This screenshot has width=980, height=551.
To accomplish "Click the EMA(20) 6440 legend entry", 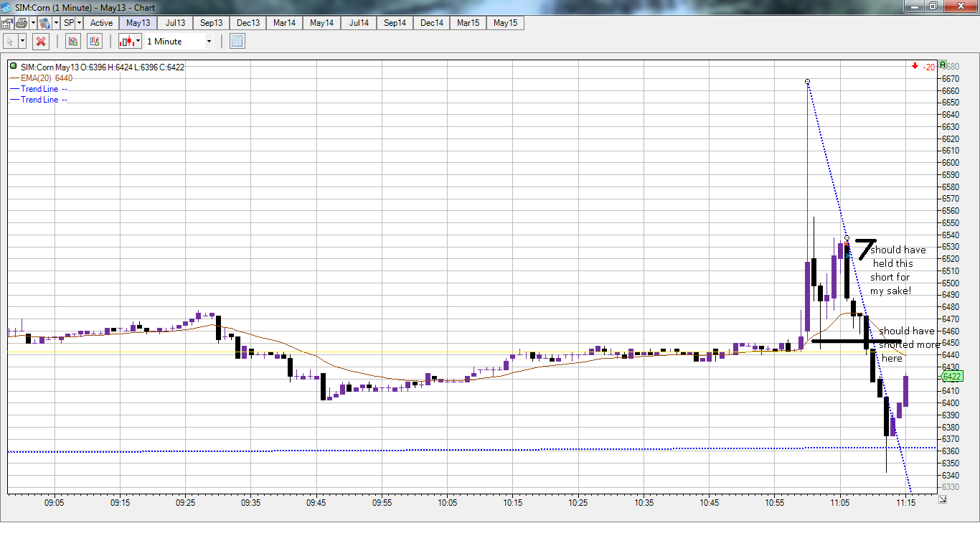I will [x=46, y=78].
